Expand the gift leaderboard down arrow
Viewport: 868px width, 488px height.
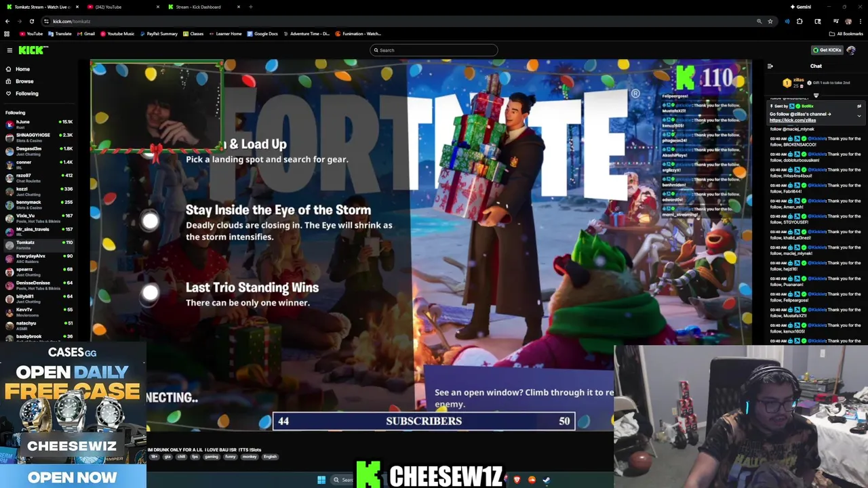tap(816, 96)
